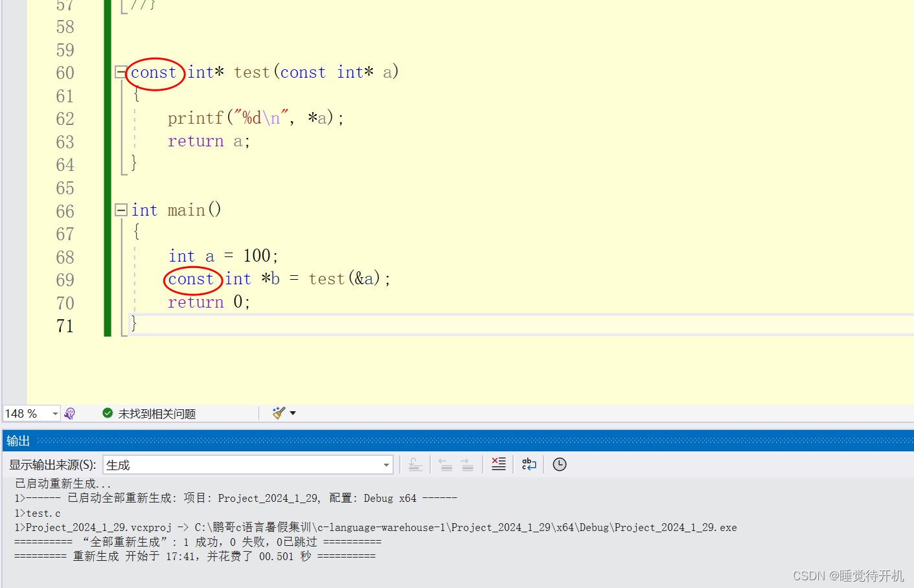Click the green no-issues-found check icon
The width and height of the screenshot is (914, 588).
[108, 413]
